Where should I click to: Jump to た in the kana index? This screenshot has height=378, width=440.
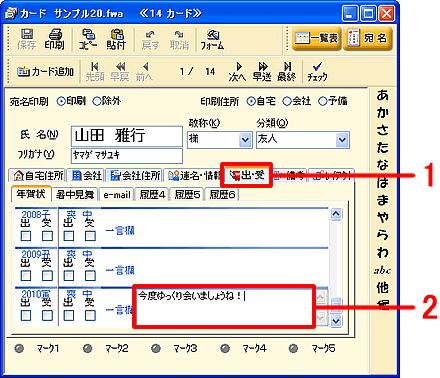383,147
